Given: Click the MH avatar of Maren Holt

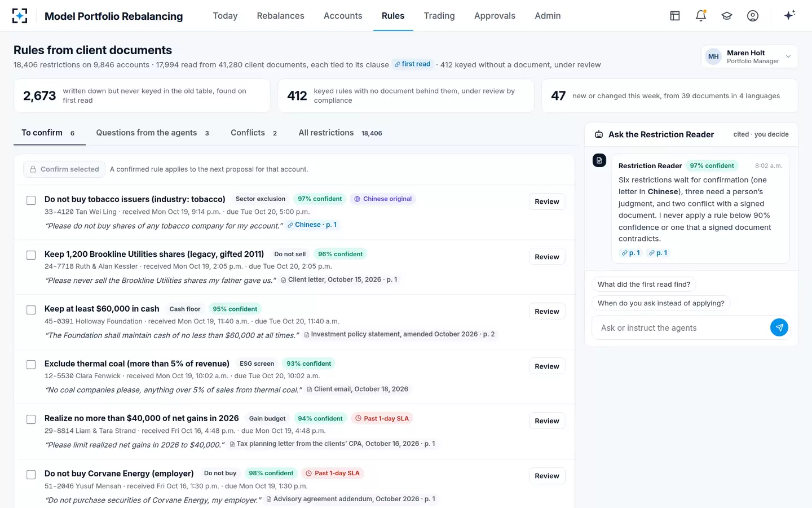Looking at the screenshot, I should click(x=713, y=56).
